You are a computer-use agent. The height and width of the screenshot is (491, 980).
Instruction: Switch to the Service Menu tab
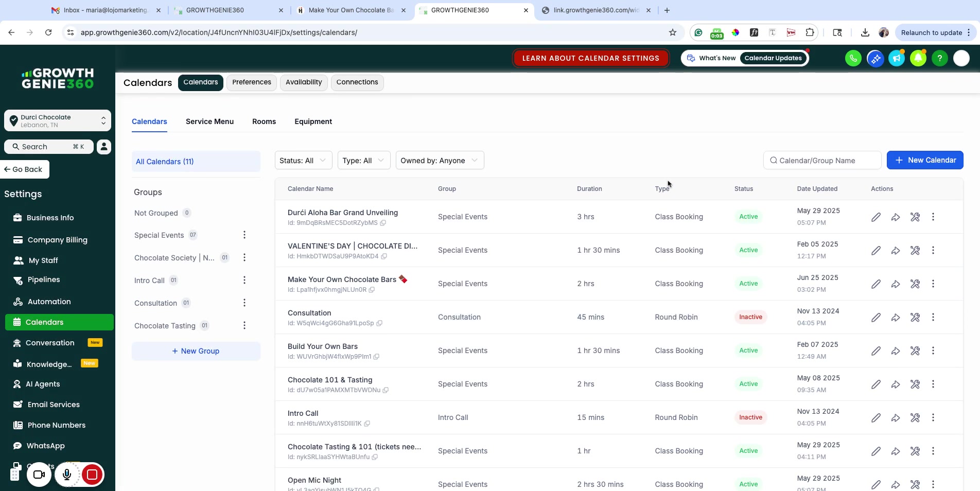click(x=209, y=122)
